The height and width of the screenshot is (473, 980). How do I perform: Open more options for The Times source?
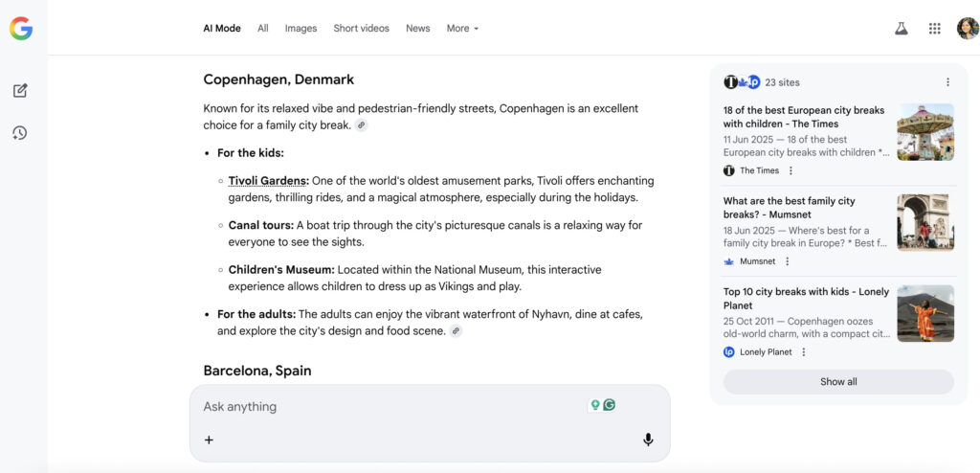(x=791, y=170)
